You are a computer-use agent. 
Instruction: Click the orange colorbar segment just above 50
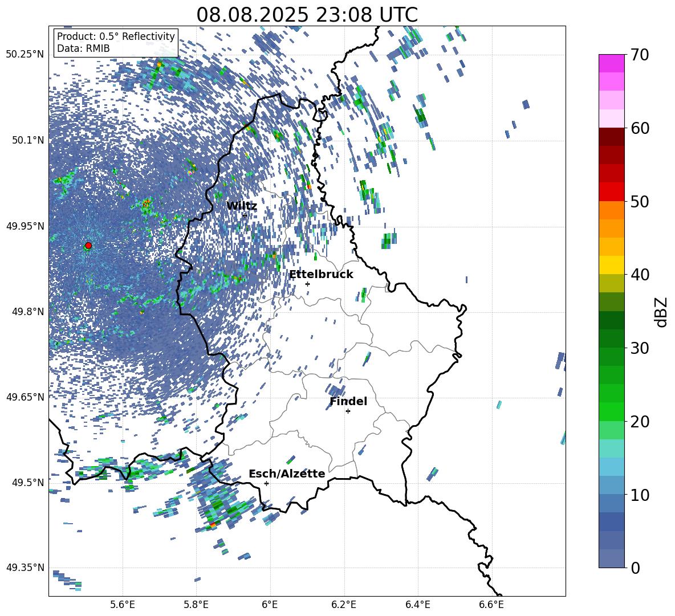611,210
